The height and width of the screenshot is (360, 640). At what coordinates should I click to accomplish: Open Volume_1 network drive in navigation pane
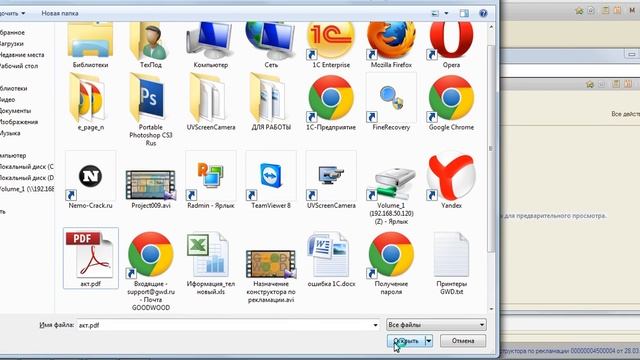27,189
